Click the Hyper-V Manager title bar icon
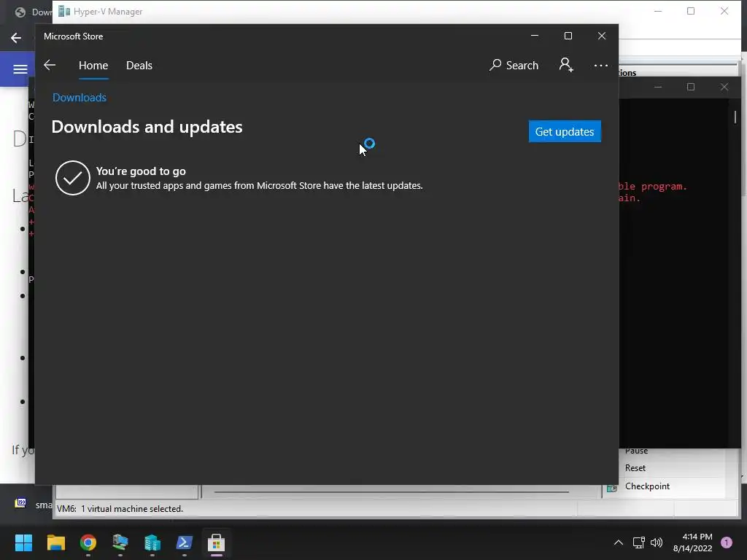This screenshot has width=747, height=560. pos(64,12)
